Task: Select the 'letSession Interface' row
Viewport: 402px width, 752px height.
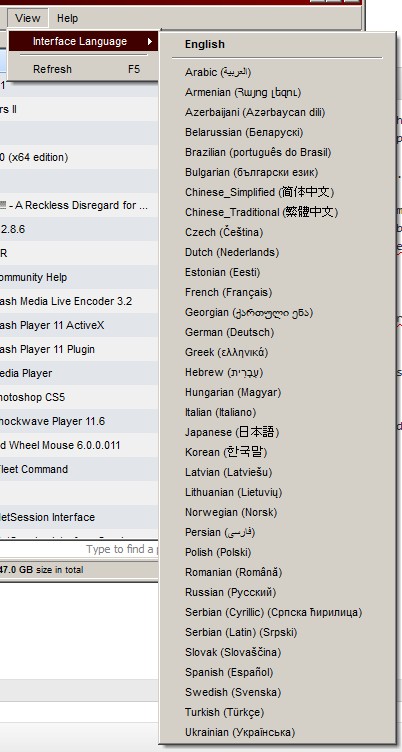Action: click(x=79, y=517)
